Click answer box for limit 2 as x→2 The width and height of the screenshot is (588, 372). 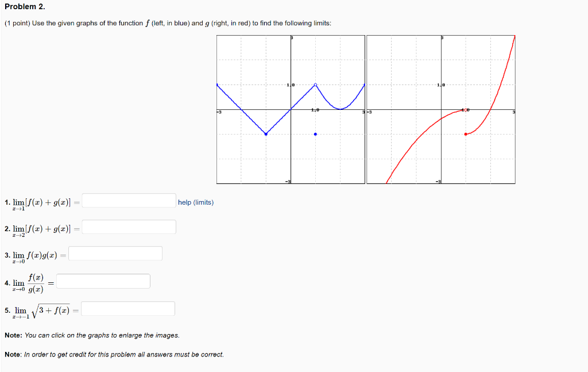[129, 227]
